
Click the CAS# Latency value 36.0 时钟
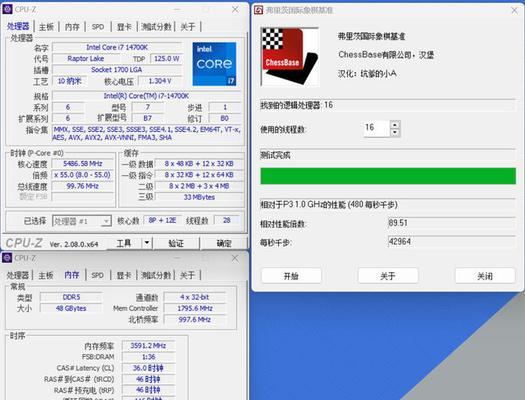[148, 368]
